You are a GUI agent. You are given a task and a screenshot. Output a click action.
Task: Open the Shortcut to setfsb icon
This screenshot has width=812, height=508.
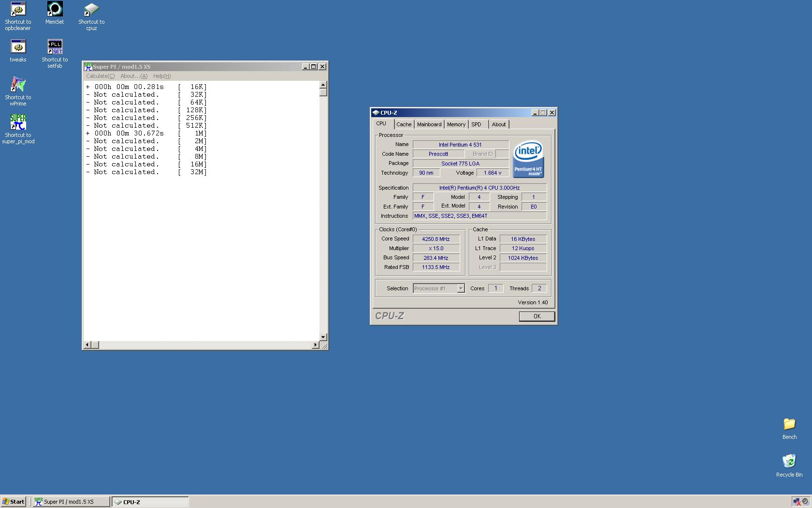tap(55, 54)
